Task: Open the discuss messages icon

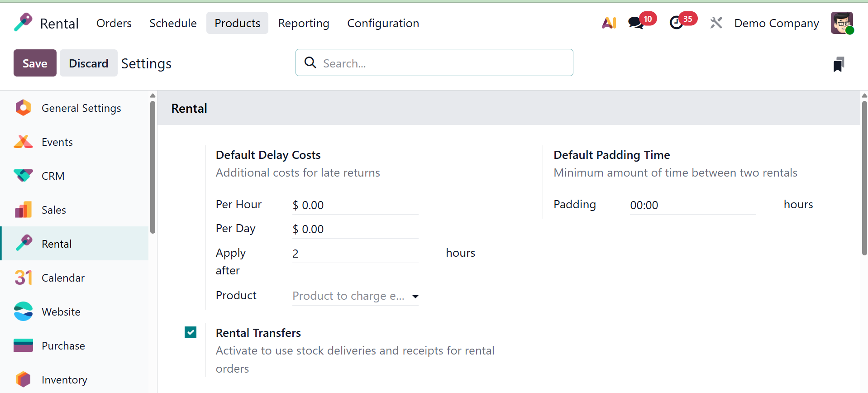Action: pos(636,23)
